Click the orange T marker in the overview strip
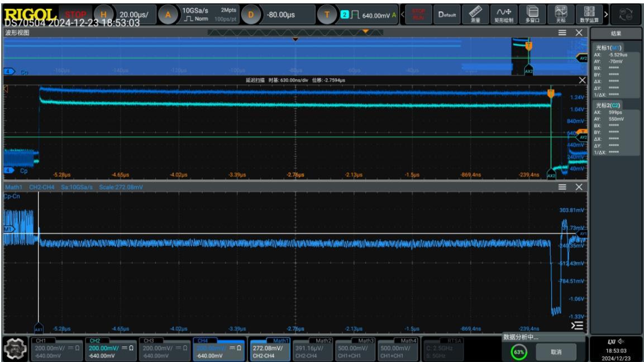The height and width of the screenshot is (362, 644). (x=528, y=46)
